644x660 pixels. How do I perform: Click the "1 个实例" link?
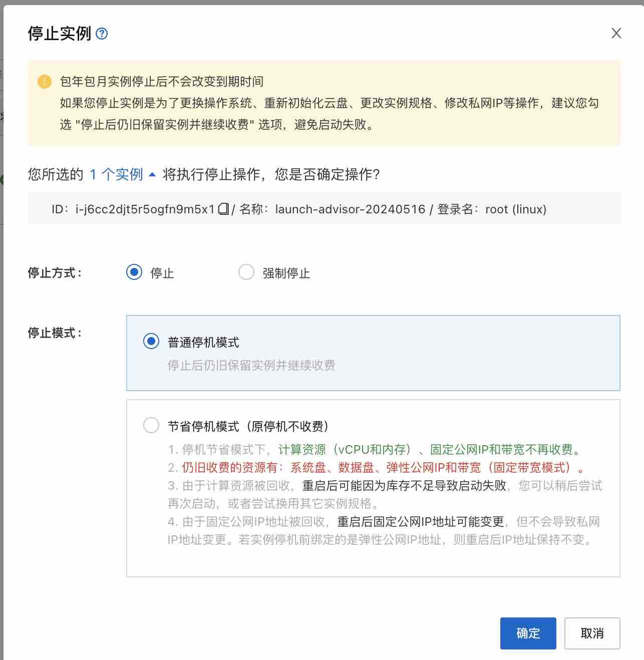[116, 174]
